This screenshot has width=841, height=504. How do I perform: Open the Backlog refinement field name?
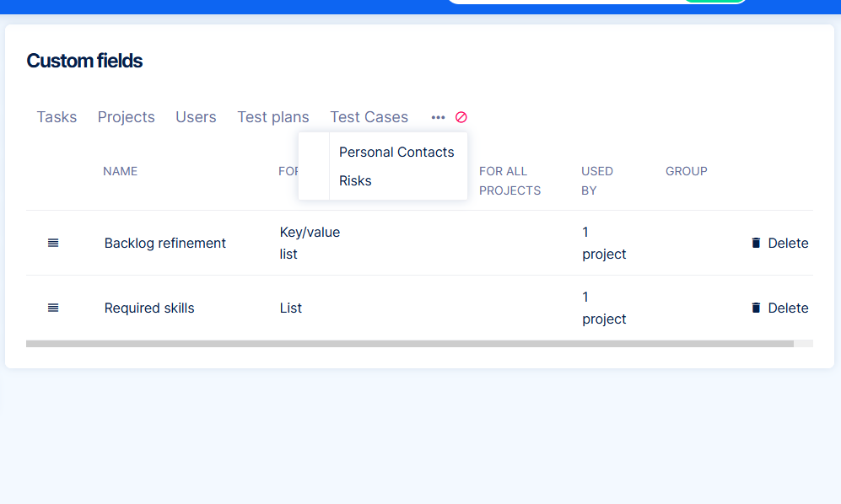point(165,243)
